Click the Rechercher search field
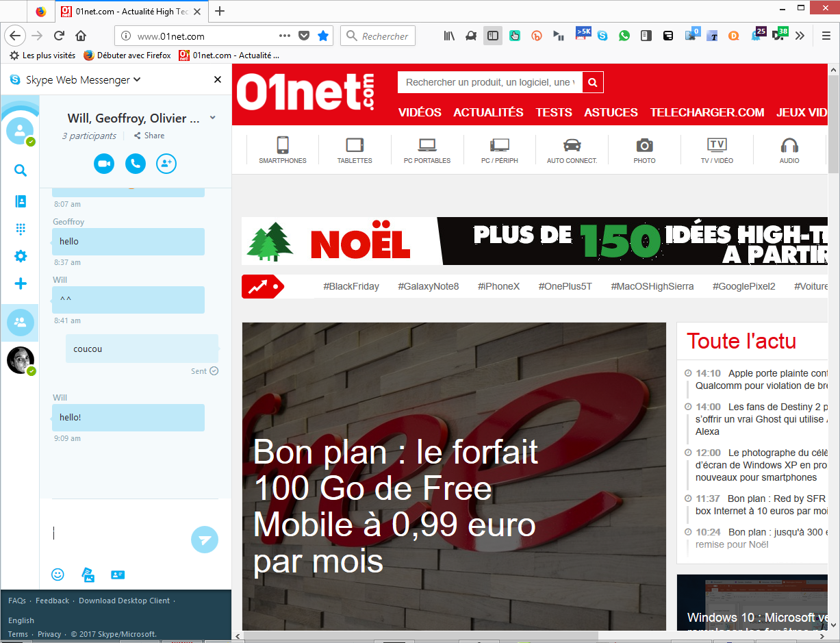The height and width of the screenshot is (643, 840). (x=378, y=36)
